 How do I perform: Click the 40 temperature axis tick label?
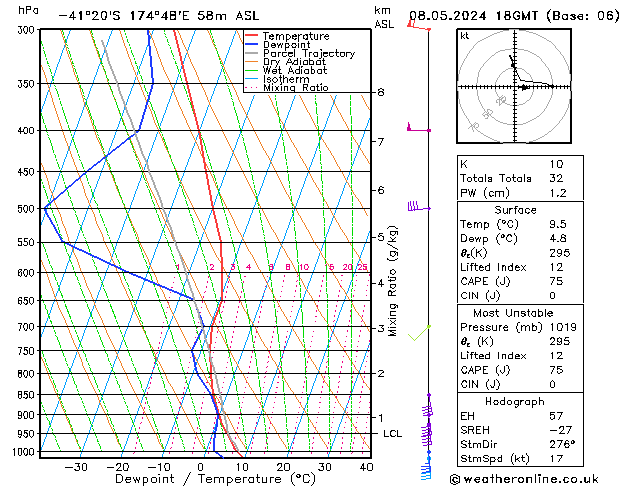pos(367,467)
